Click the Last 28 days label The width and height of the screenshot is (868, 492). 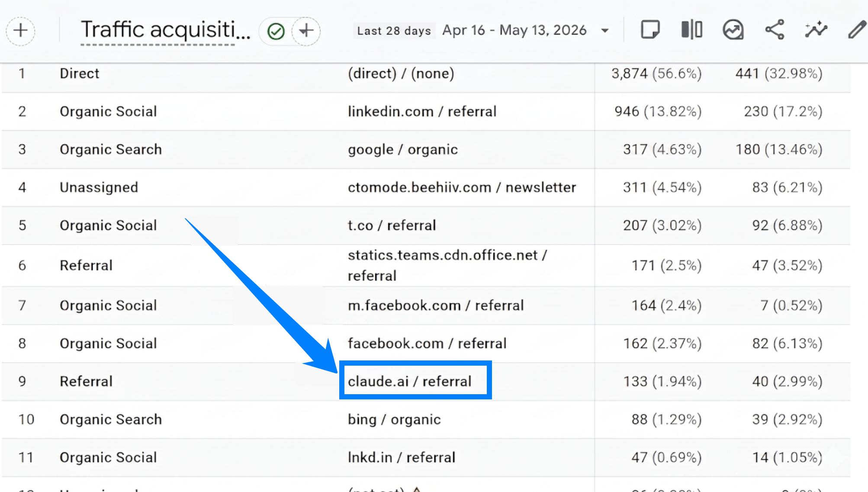394,31
